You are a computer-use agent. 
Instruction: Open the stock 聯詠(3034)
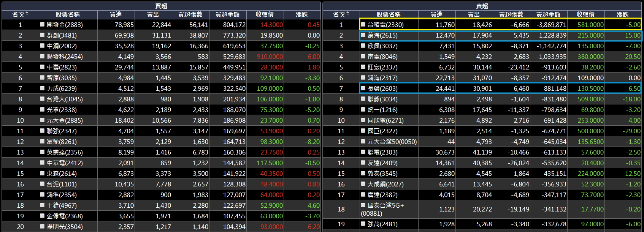pos(382,99)
